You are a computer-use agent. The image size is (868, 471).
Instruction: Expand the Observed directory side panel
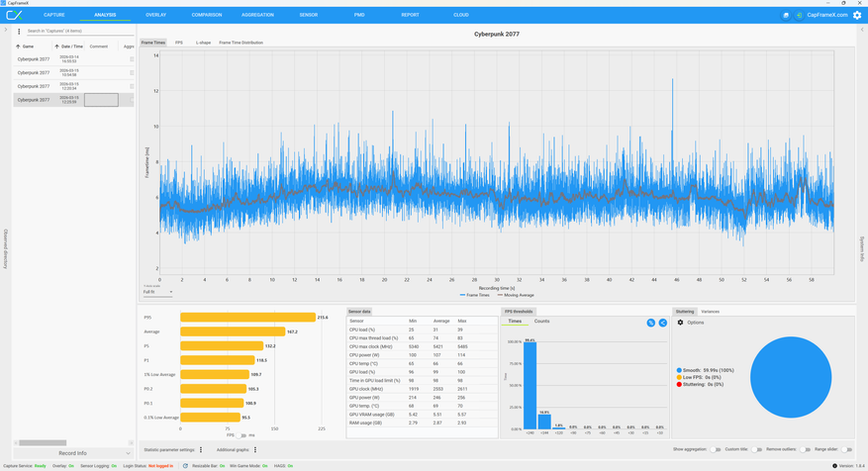click(x=6, y=247)
